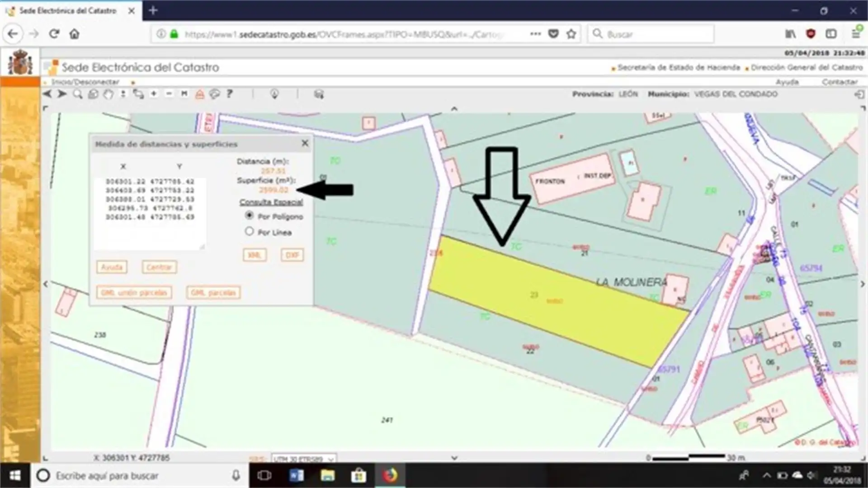Open Task View on the taskbar
The height and width of the screenshot is (488, 868).
click(x=264, y=475)
